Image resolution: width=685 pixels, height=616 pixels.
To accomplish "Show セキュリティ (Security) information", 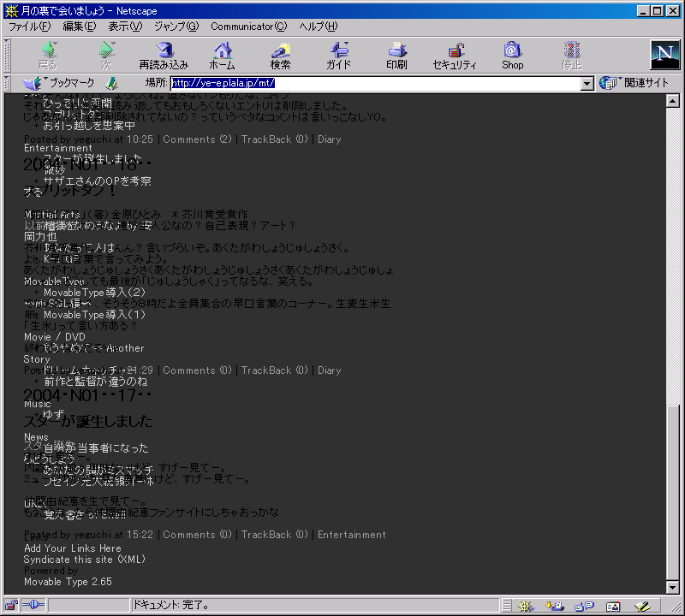I will point(455,56).
